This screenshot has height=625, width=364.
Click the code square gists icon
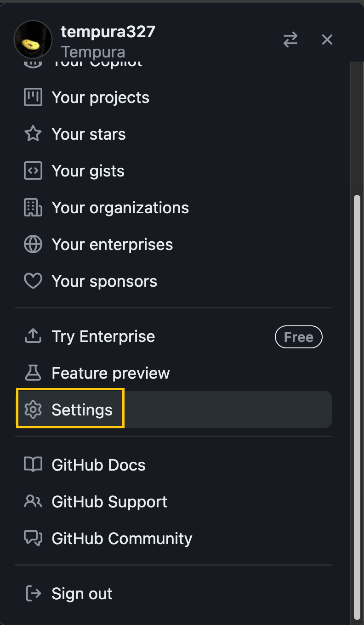coord(33,171)
